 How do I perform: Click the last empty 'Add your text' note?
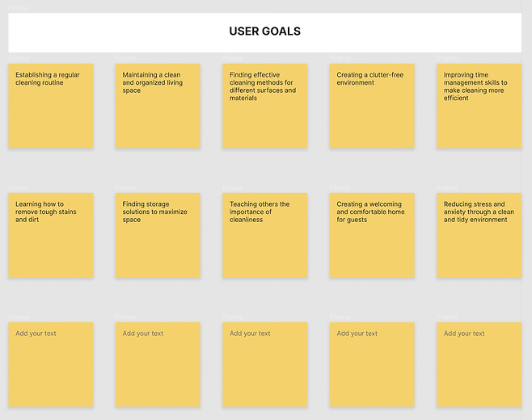coord(479,364)
